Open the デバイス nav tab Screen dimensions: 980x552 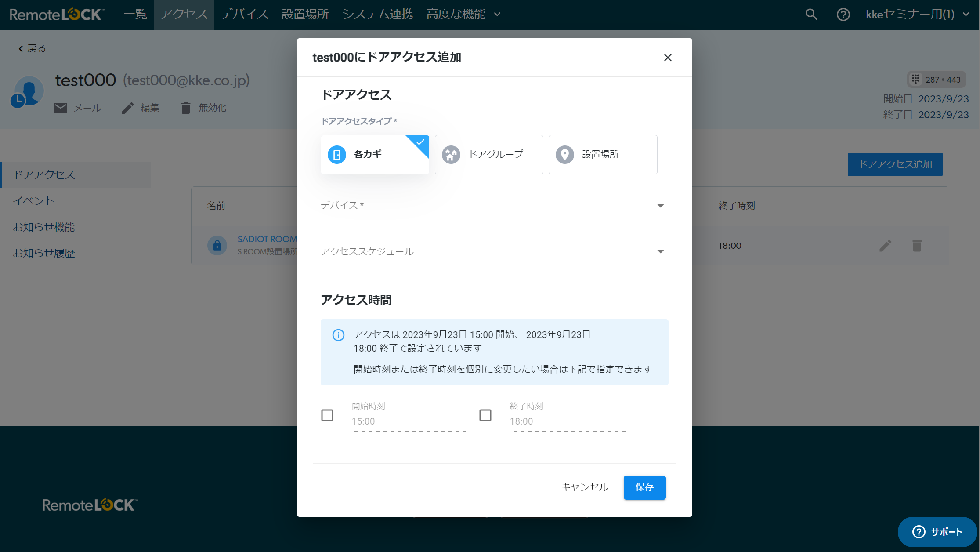(245, 15)
